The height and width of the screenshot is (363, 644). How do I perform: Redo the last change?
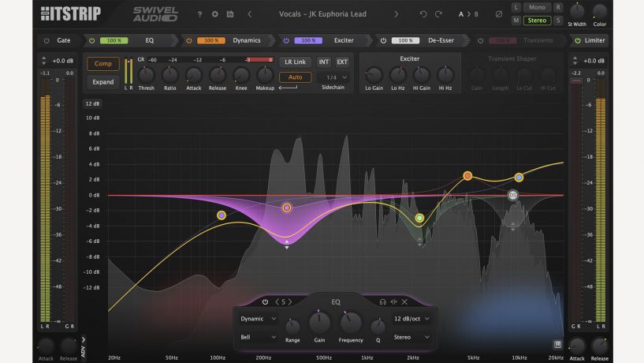(440, 14)
